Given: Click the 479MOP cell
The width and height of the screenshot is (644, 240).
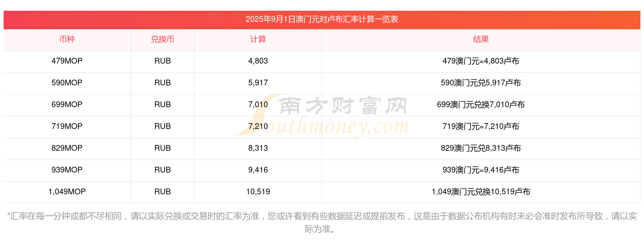Looking at the screenshot, I should click(x=67, y=61).
